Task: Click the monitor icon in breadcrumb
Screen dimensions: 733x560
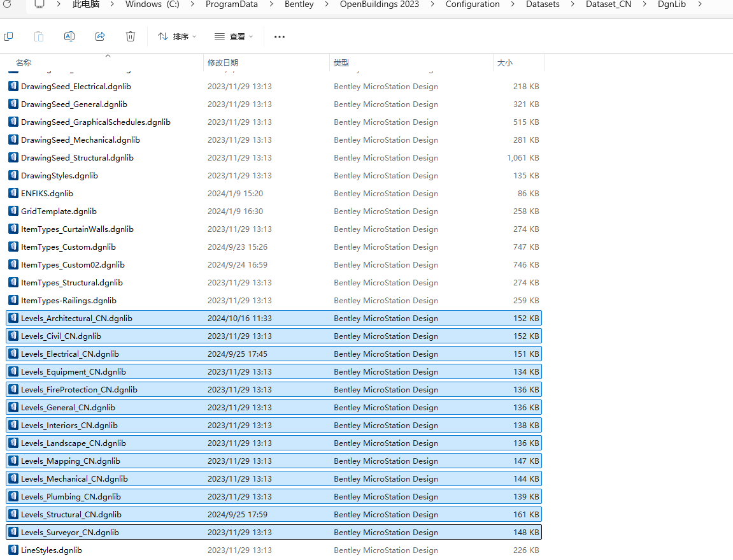Action: [x=39, y=4]
